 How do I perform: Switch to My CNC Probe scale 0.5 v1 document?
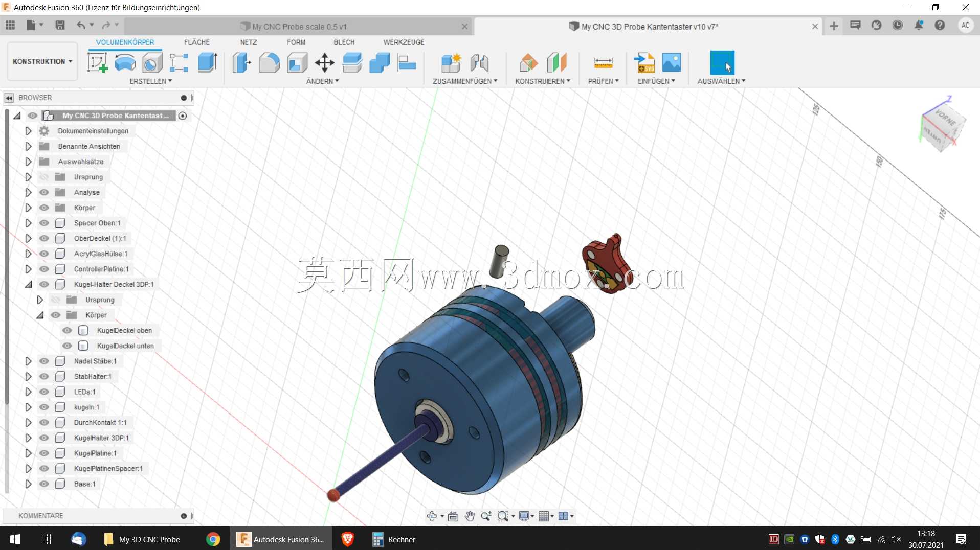(x=299, y=27)
